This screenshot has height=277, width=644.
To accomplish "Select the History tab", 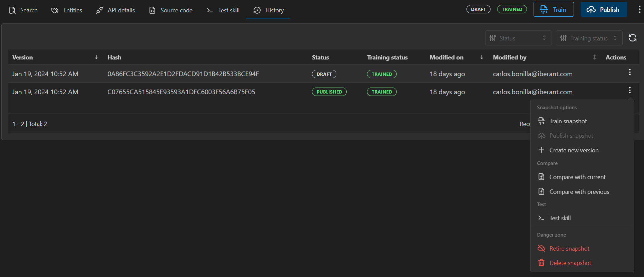I will pos(268,10).
